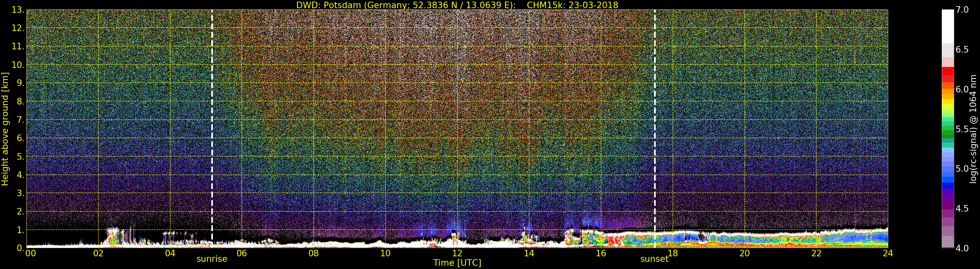Click the 'sunset' label below the axis
The width and height of the screenshot is (980, 269).
coord(654,259)
